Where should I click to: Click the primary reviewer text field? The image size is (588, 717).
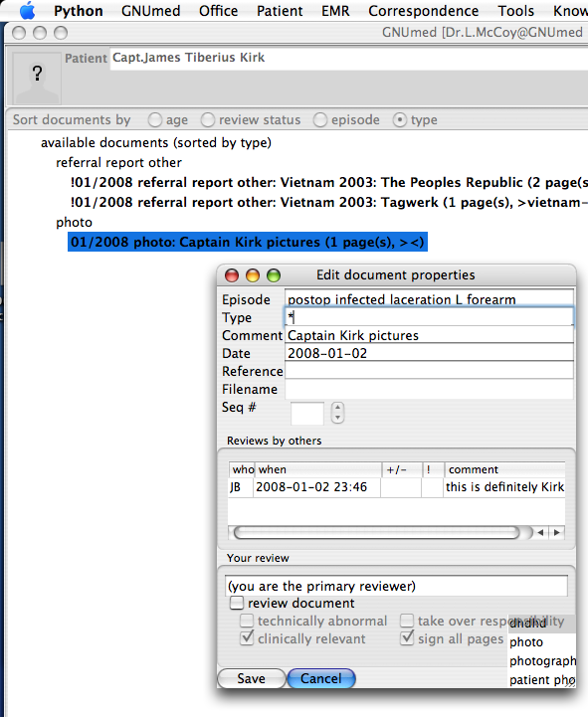coord(396,586)
